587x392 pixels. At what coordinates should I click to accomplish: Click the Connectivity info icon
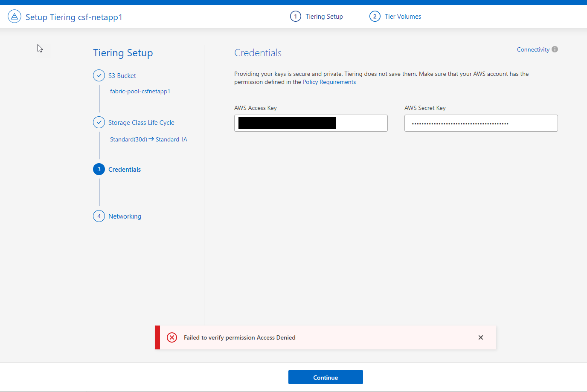coord(555,49)
